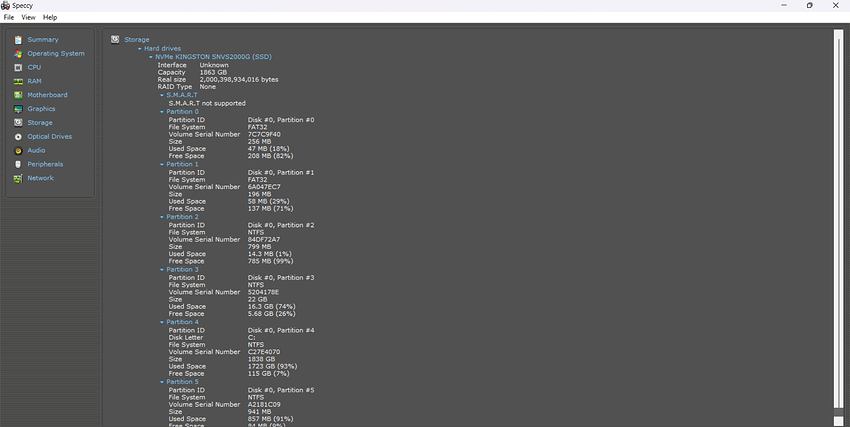Image resolution: width=850 pixels, height=427 pixels.
Task: Open the File menu
Action: click(x=8, y=17)
